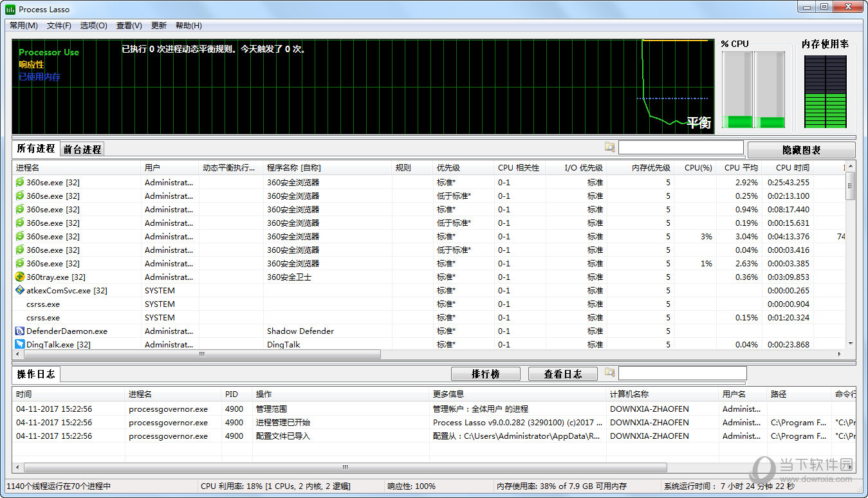This screenshot has height=498, width=868.
Task: Open the 帮助(H) menu
Action: click(189, 26)
